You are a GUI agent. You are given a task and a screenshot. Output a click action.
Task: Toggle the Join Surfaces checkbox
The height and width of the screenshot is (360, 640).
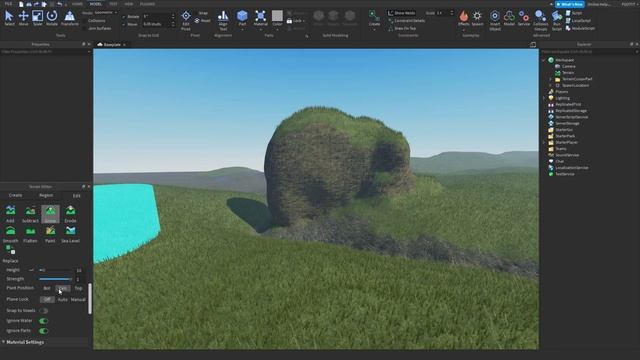[x=84, y=29]
